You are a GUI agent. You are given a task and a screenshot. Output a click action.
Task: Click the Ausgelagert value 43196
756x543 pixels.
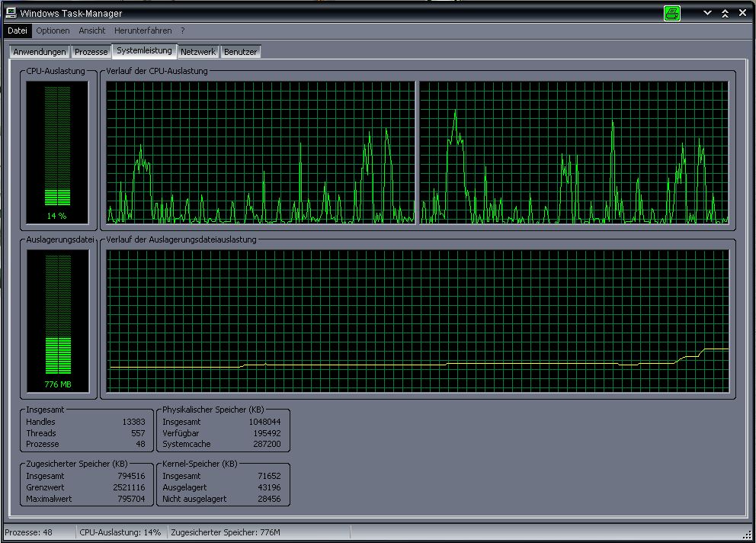point(269,487)
